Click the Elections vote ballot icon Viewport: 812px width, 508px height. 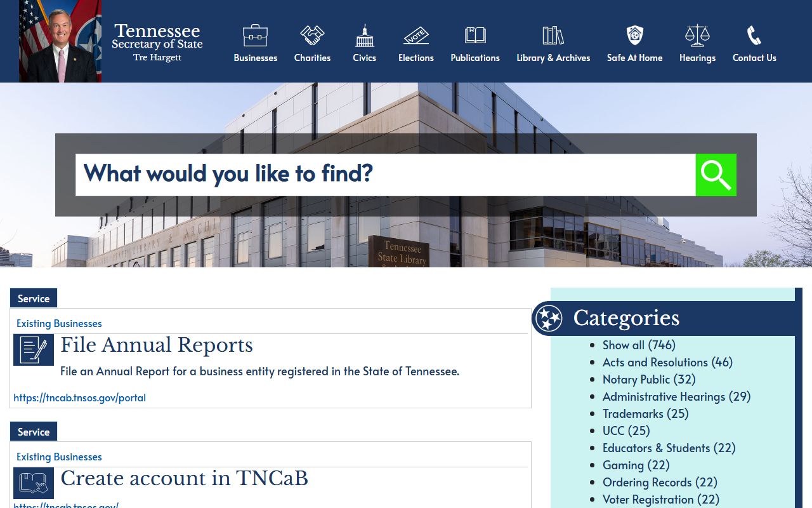pos(416,36)
